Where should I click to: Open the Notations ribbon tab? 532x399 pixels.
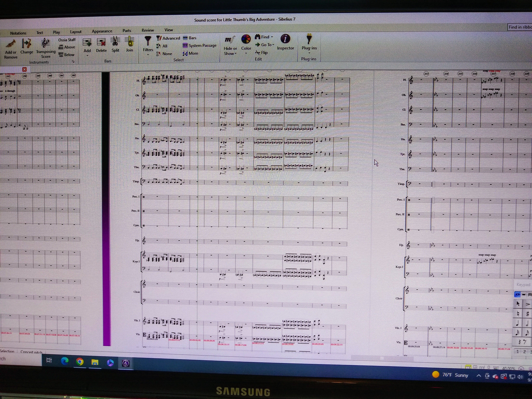coord(18,33)
